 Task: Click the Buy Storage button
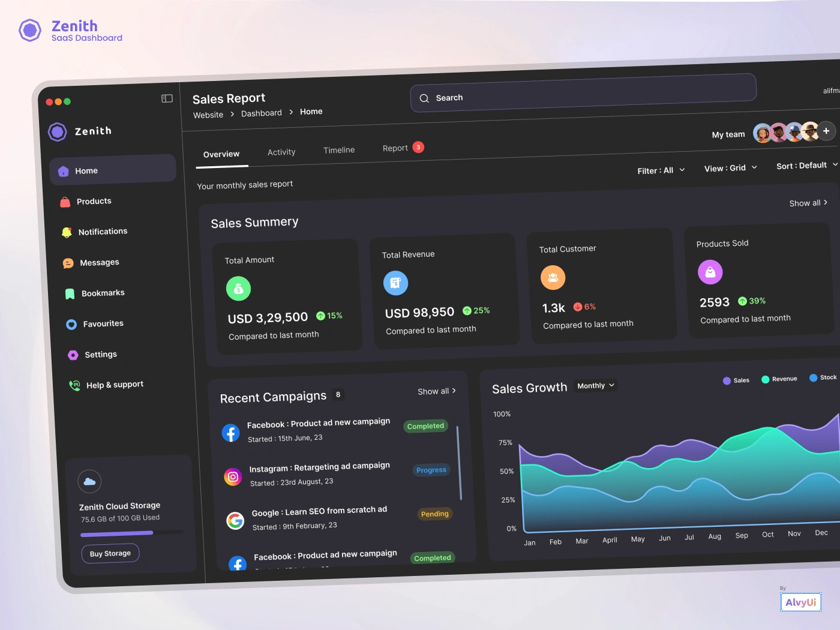coord(110,553)
